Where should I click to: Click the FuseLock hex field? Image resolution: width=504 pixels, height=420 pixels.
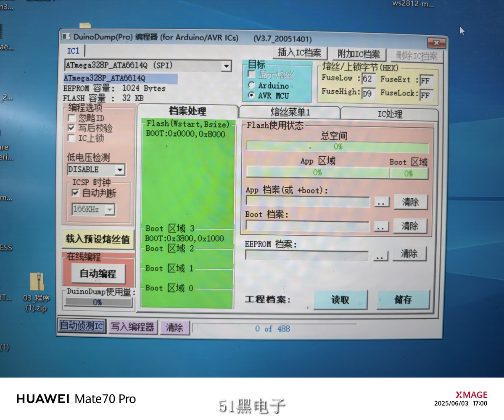tap(426, 95)
